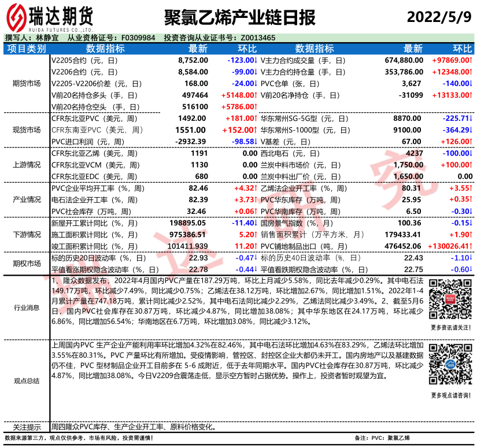Screen dimensions: 477x448
Task: Select the 下游情况 category cell
Action: pos(27,235)
